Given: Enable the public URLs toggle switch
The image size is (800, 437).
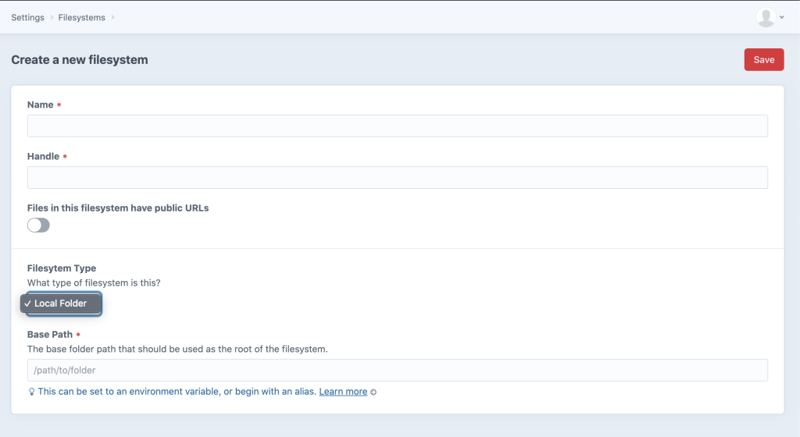Looking at the screenshot, I should 38,225.
